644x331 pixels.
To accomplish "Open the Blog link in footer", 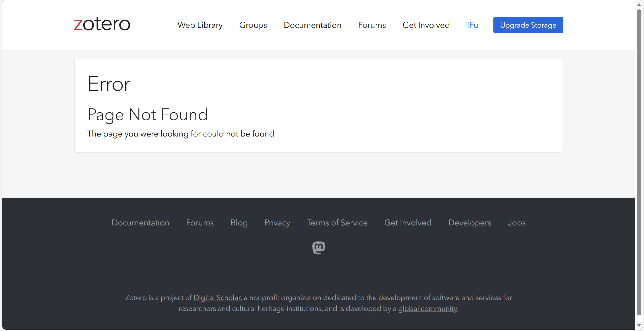I will [239, 223].
